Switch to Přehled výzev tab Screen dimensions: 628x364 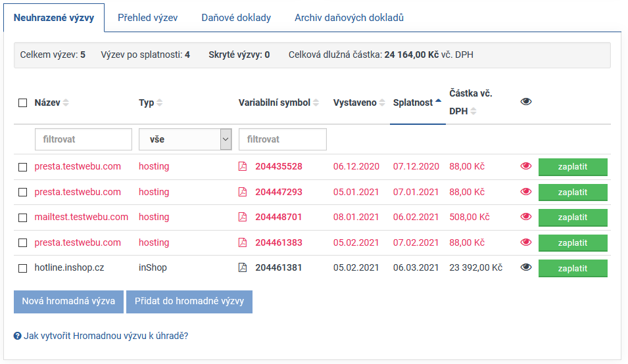click(x=147, y=18)
